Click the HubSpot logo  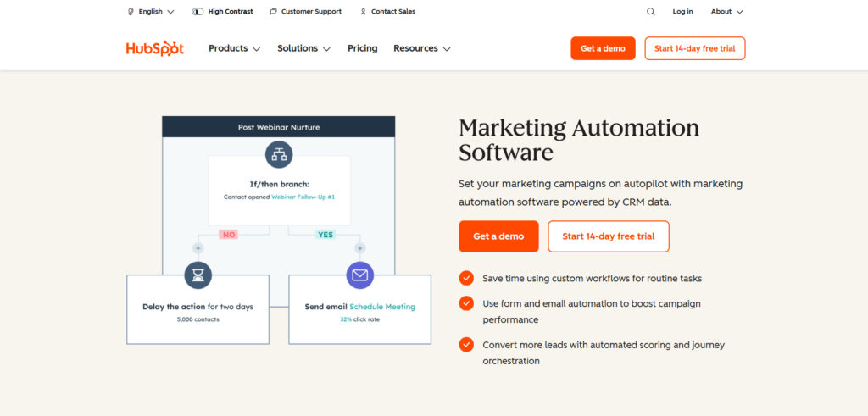coord(155,48)
